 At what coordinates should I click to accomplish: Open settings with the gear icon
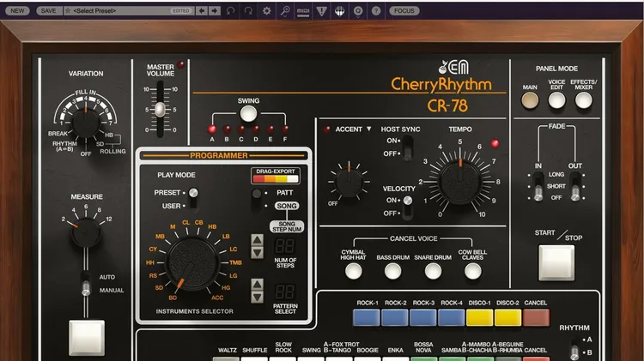pos(266,10)
